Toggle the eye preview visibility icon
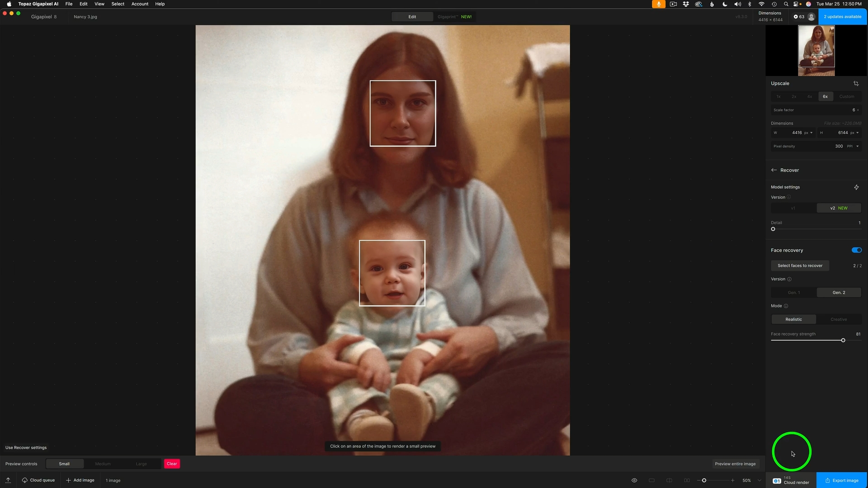This screenshot has width=868, height=488. [634, 480]
